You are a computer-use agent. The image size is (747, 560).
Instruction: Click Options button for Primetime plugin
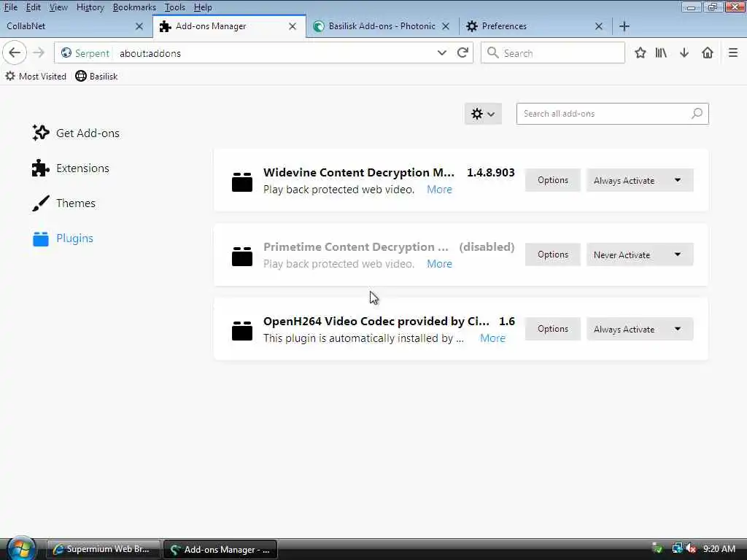[553, 254]
